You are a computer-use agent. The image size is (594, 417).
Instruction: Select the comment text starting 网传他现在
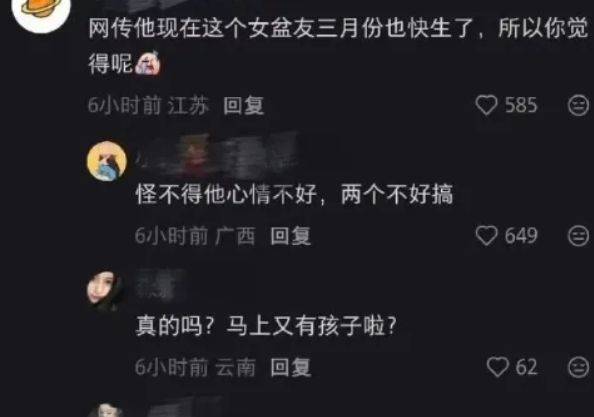coord(338,45)
